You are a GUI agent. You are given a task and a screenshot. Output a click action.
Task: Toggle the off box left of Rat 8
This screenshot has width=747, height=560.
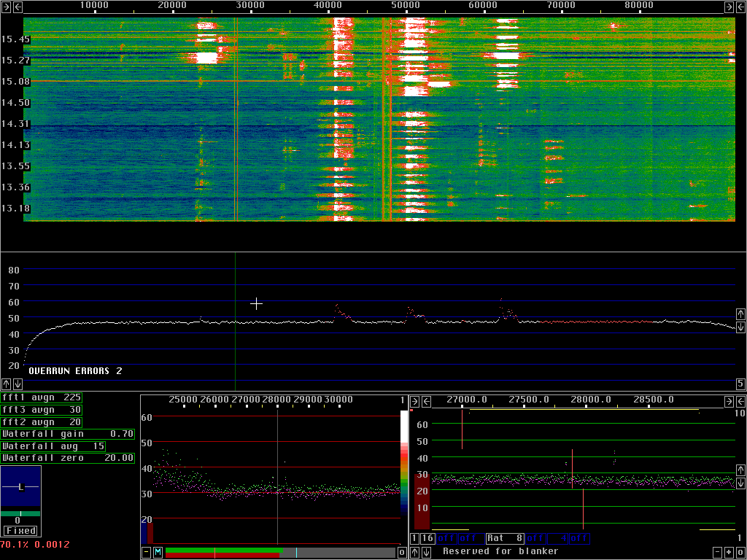click(472, 539)
